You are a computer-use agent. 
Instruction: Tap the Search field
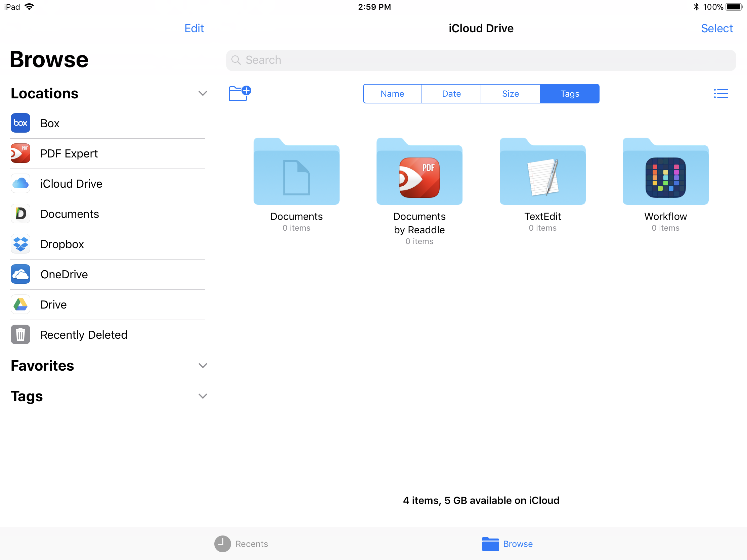click(x=481, y=60)
